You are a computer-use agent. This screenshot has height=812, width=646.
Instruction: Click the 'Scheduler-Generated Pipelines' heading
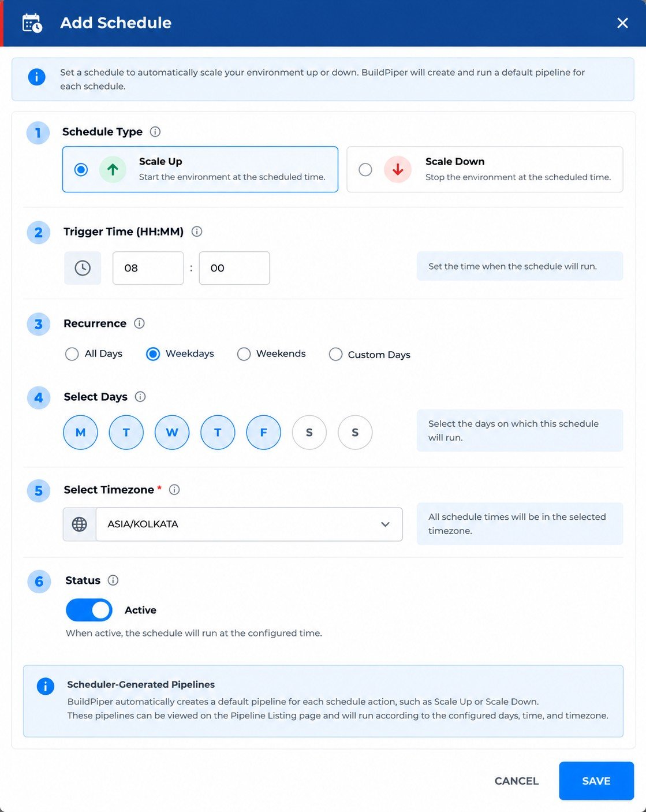[x=141, y=684]
